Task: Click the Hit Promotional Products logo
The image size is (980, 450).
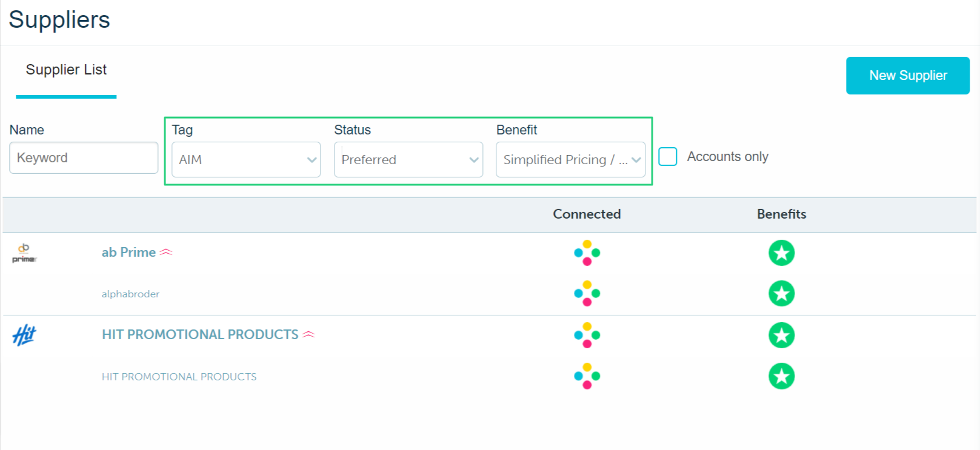Action: pos(24,335)
